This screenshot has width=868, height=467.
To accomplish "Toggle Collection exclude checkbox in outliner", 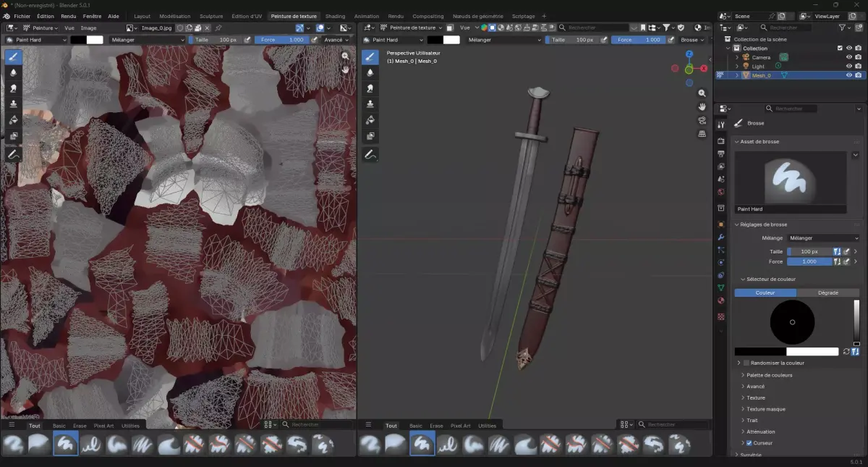I will (840, 49).
